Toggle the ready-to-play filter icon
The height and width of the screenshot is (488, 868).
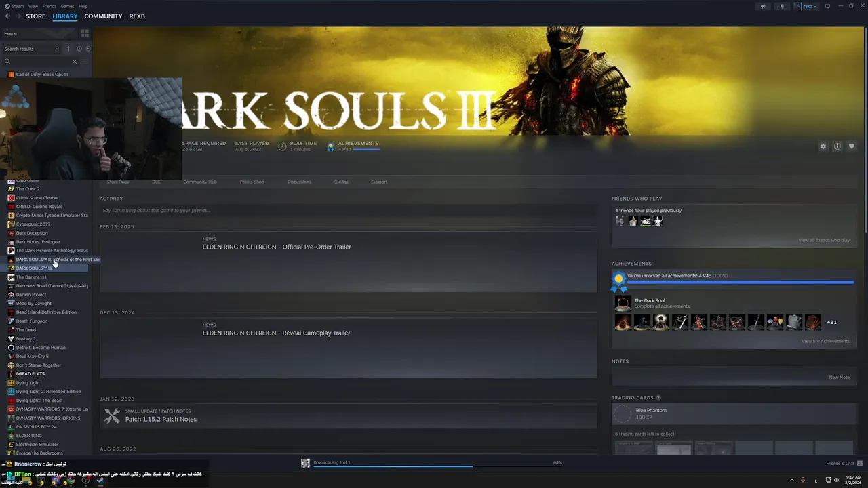click(88, 49)
